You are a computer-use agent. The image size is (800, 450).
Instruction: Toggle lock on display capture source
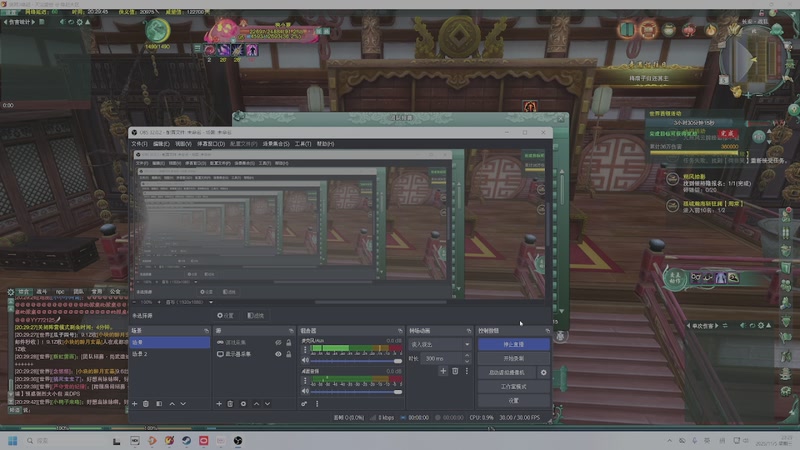[288, 354]
